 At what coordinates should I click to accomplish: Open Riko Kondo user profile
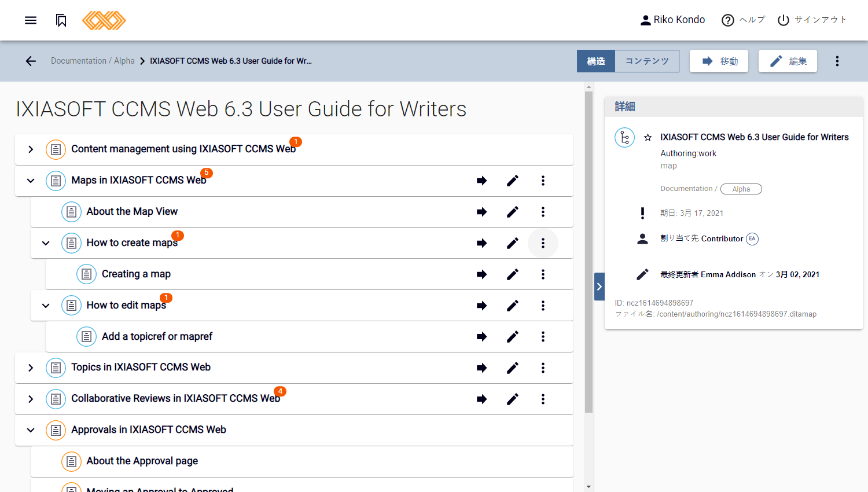coord(672,20)
